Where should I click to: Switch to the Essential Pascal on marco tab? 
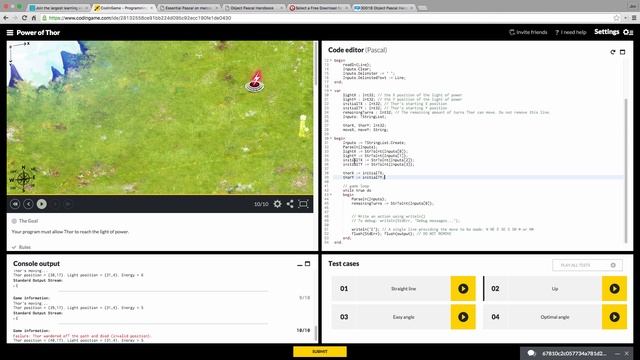tap(189, 8)
